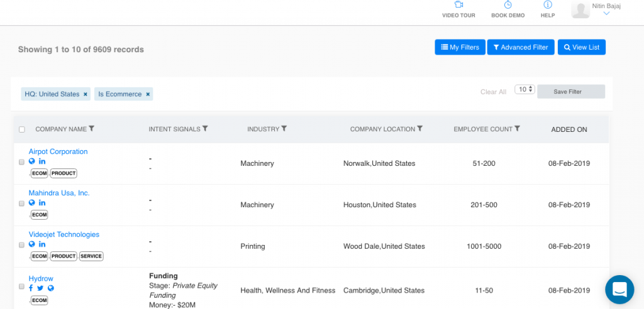Open Hydrow Twitter icon
The image size is (644, 309).
[x=40, y=288]
